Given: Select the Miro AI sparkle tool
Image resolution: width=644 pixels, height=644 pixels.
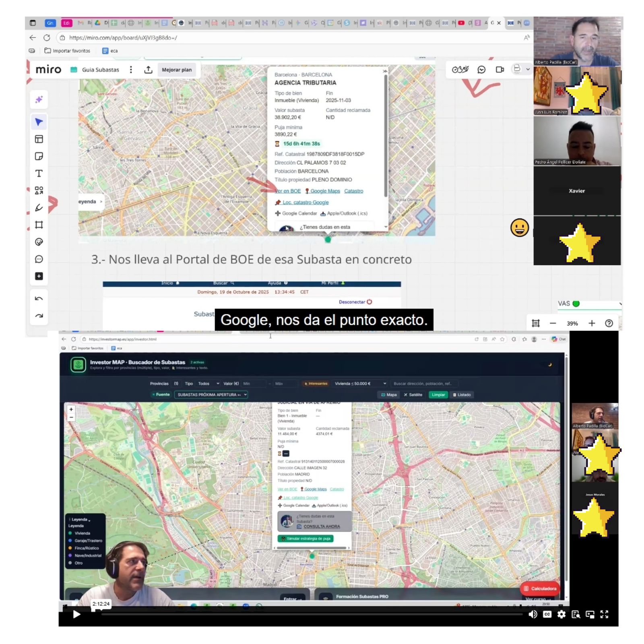Looking at the screenshot, I should (39, 99).
